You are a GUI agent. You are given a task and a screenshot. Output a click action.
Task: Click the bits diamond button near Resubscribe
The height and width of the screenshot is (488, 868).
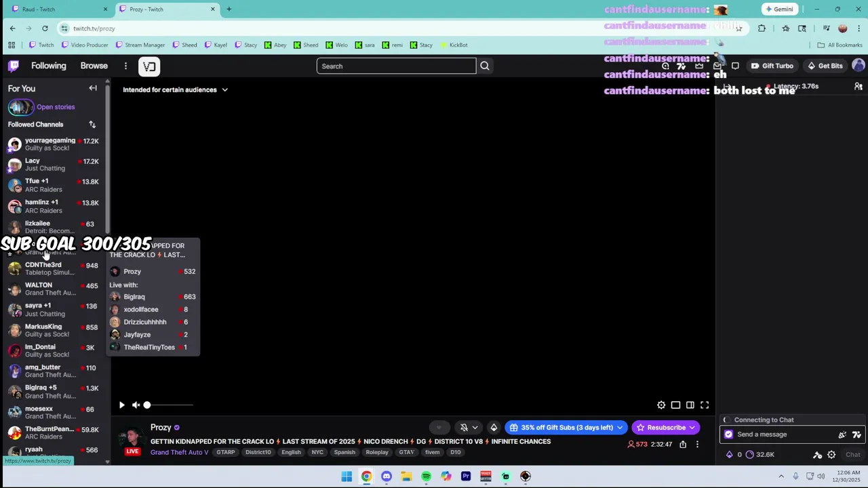tap(494, 428)
